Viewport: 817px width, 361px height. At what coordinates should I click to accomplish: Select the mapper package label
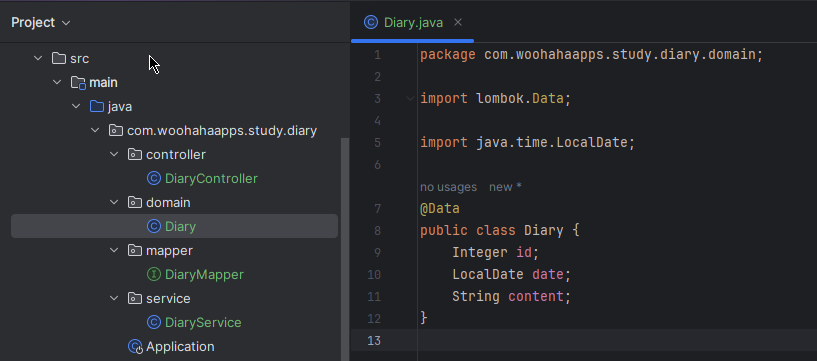coord(169,251)
